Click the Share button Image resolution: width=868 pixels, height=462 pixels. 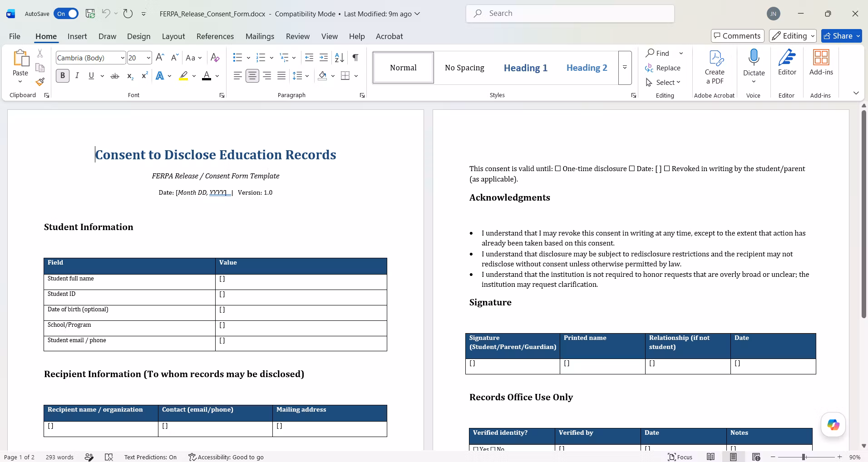[841, 36]
